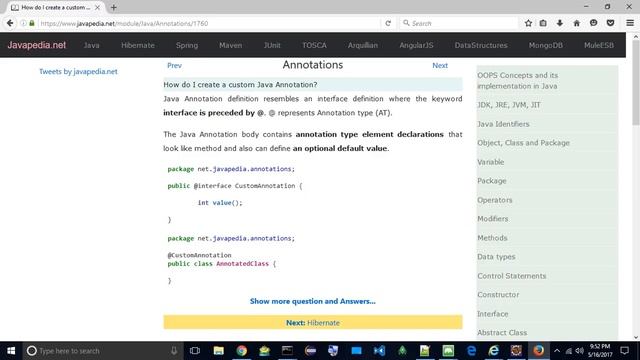The height and width of the screenshot is (360, 640).
Task: Go to the Prev question link
Action: pyautogui.click(x=174, y=65)
